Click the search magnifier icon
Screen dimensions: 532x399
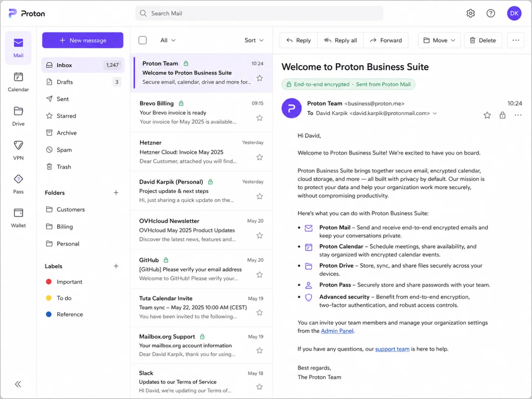pyautogui.click(x=143, y=13)
